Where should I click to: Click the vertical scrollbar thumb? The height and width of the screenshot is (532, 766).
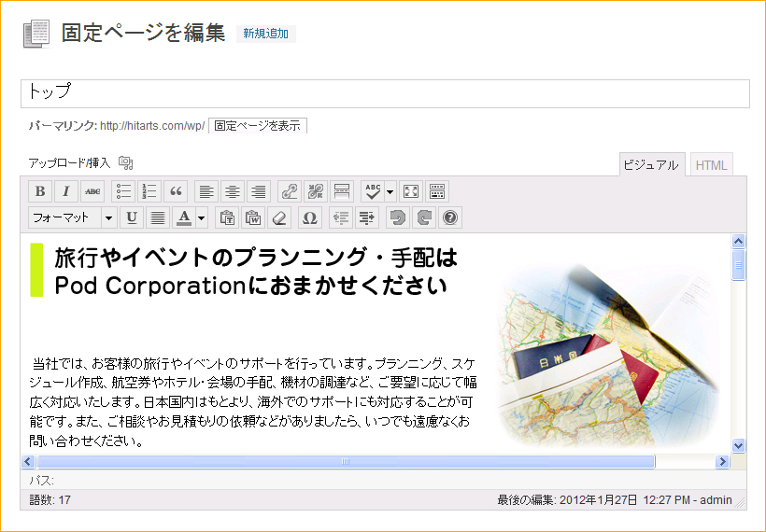[738, 265]
